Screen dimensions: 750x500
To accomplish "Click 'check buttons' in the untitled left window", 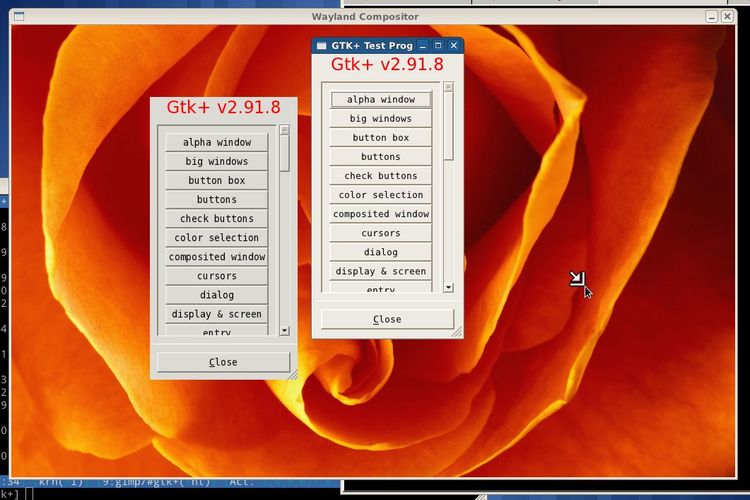I will point(217,219).
